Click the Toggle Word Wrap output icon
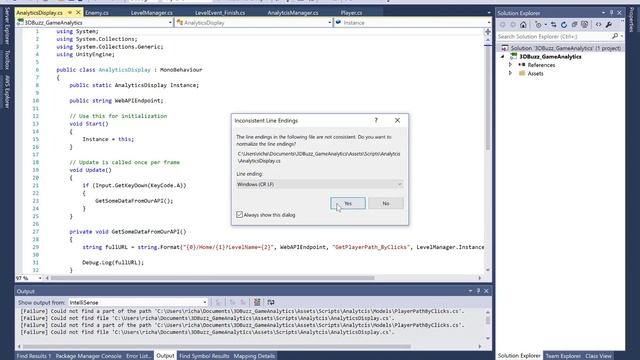Image resolution: width=640 pixels, height=360 pixels. point(271,302)
